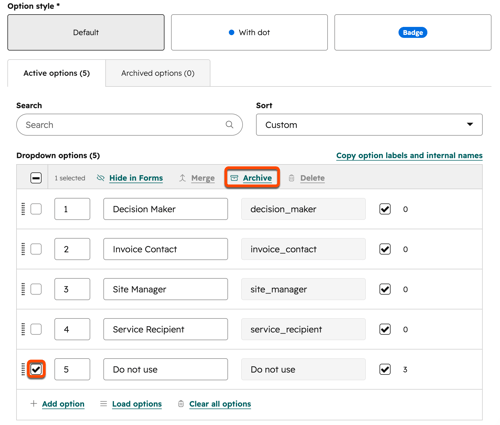Image resolution: width=500 pixels, height=425 pixels.
Task: Click drag handle beside Do not use
Action: pyautogui.click(x=23, y=369)
